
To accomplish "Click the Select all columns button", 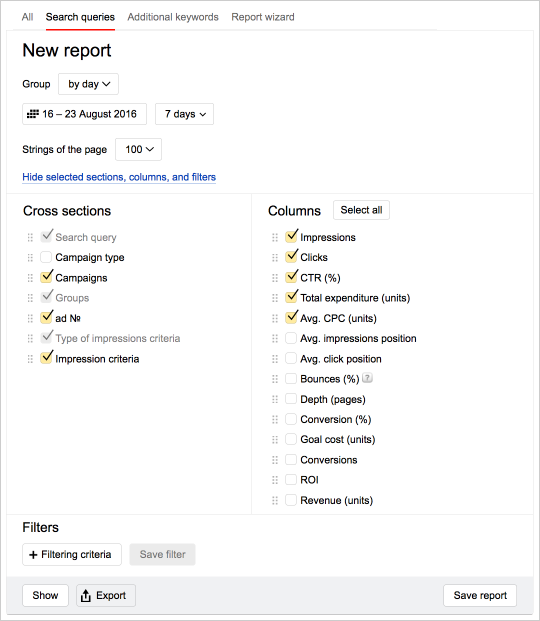I will (361, 210).
